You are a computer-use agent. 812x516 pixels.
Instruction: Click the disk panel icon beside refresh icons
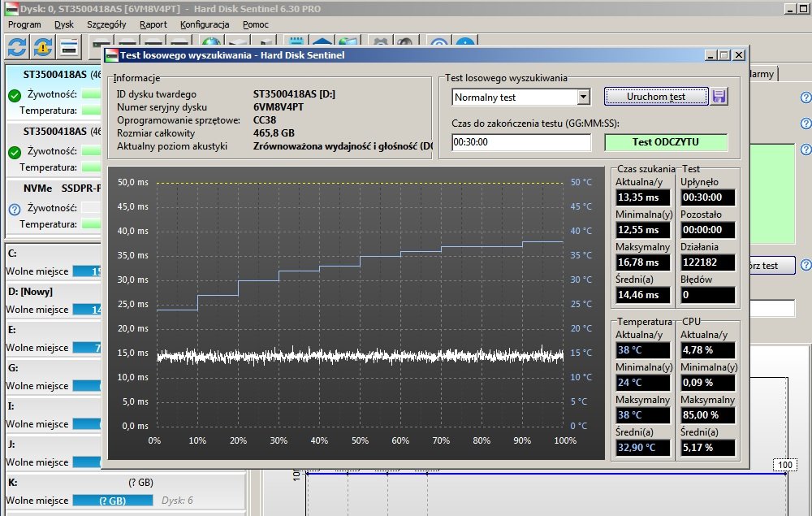pos(70,47)
